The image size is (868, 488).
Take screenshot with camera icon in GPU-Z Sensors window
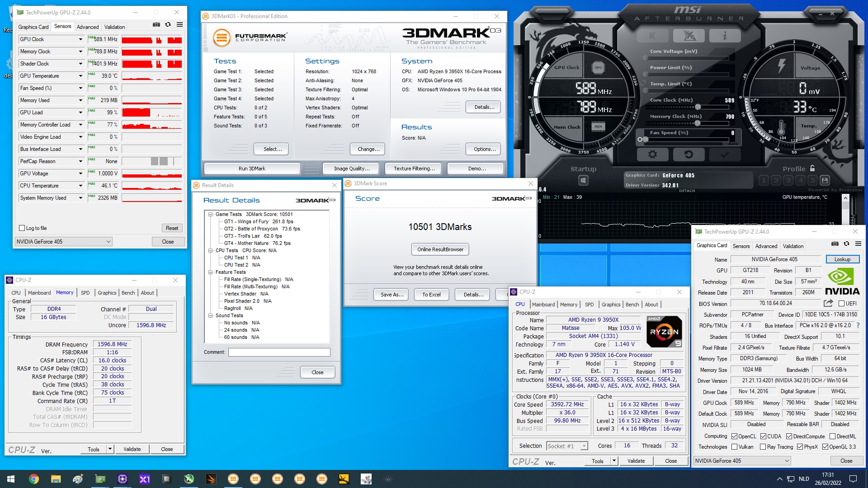[156, 24]
